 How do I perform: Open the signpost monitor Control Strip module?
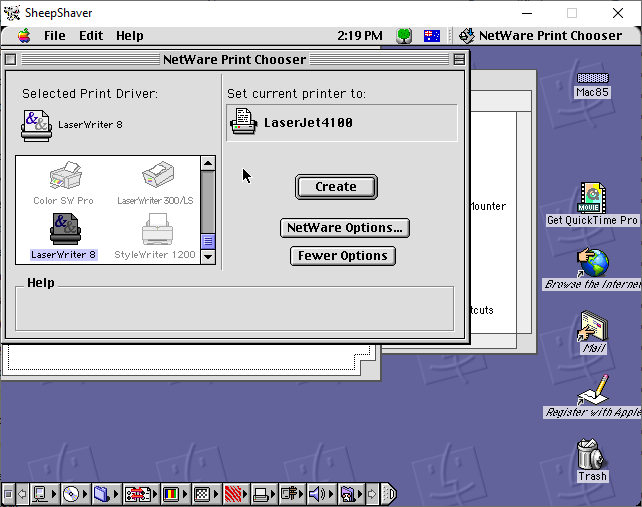coord(292,494)
